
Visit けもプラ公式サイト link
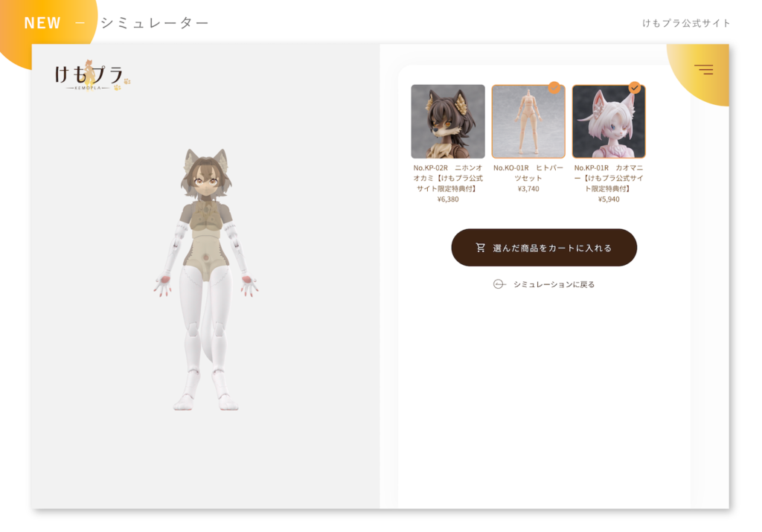click(687, 23)
